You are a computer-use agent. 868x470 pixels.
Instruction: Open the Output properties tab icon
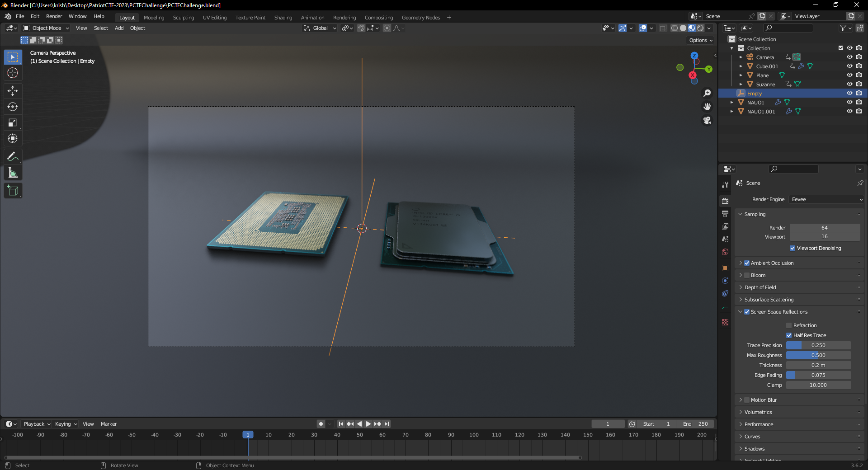point(725,213)
